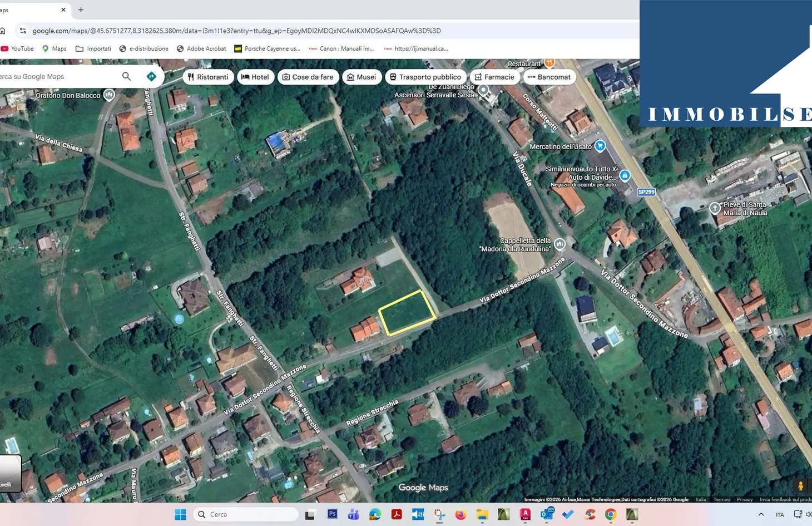The image size is (812, 526).
Task: Open the Adobe Acrobat bookmark
Action: tap(201, 48)
